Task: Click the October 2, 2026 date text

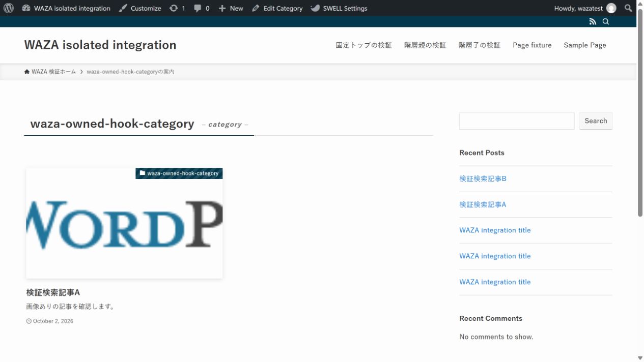Action: click(53, 321)
